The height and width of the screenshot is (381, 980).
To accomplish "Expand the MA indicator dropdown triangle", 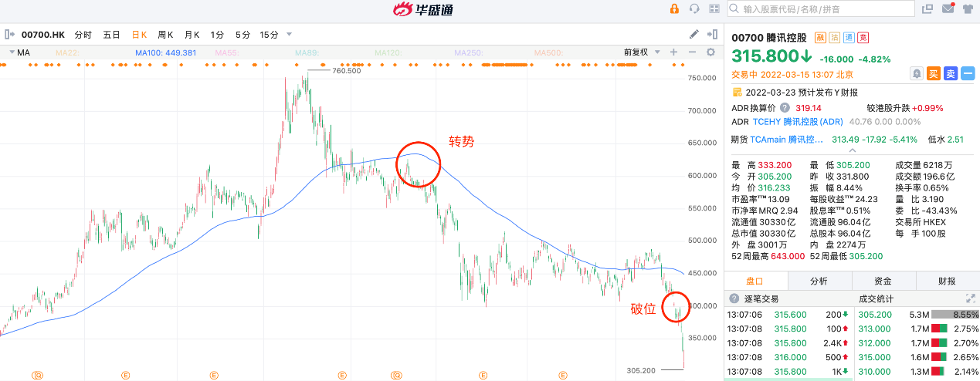I will pos(12,52).
